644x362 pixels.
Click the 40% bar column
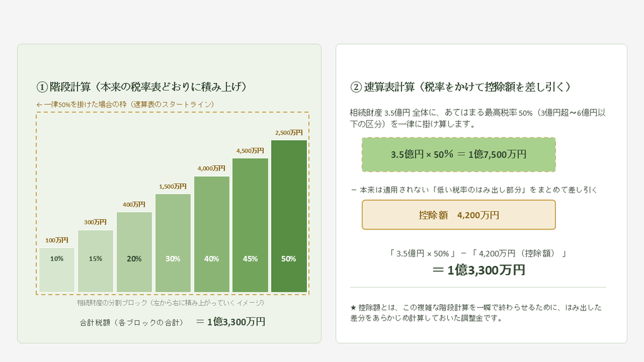211,234
